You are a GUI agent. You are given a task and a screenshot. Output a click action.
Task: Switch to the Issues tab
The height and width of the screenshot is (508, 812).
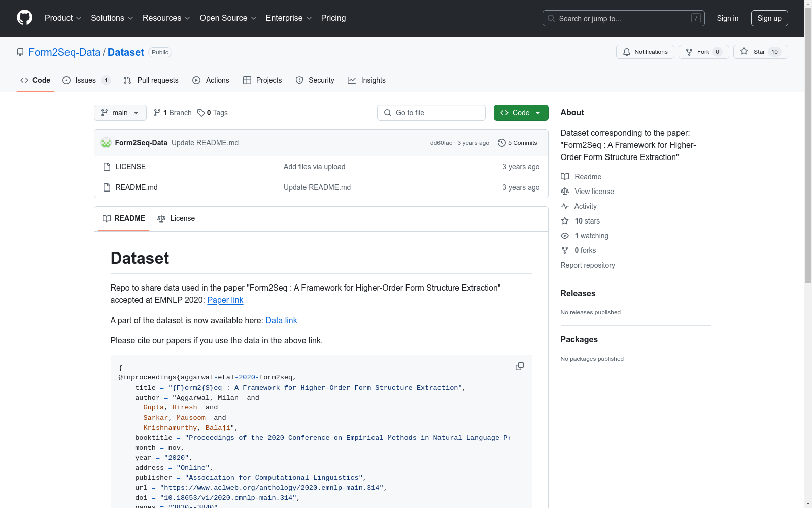coord(86,80)
